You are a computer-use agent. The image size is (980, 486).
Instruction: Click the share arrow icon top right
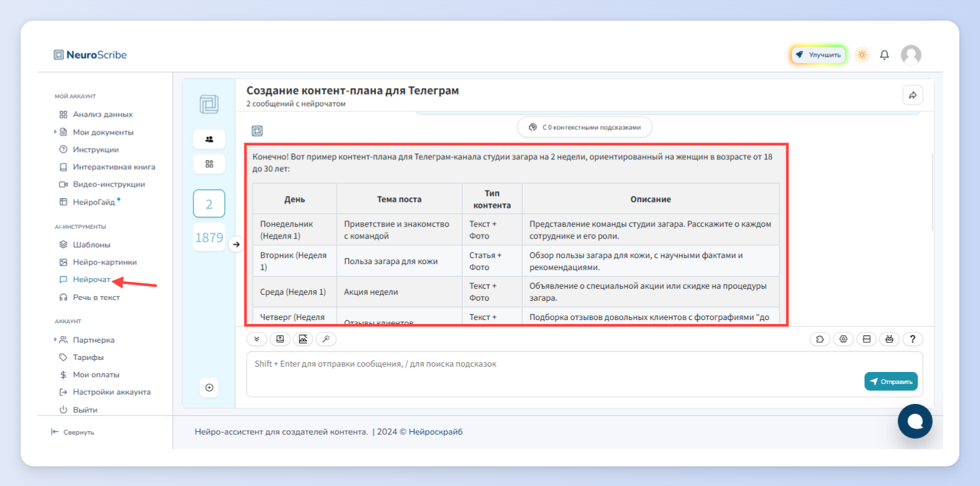click(913, 95)
